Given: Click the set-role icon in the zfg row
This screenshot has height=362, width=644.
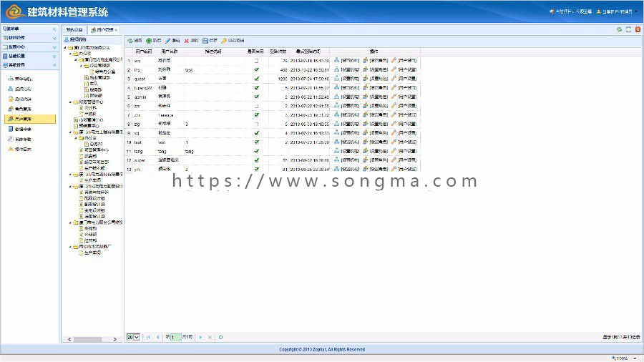Looking at the screenshot, I should [x=365, y=124].
